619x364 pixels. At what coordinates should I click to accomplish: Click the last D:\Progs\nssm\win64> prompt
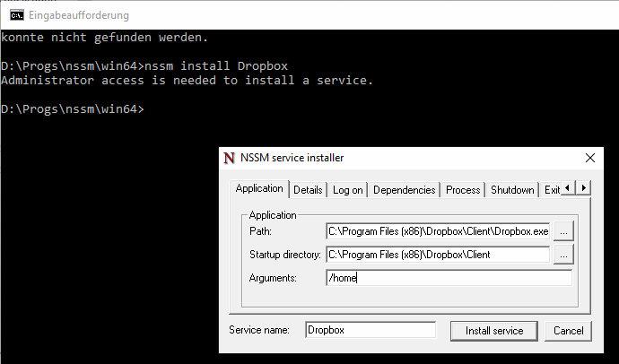(73, 108)
